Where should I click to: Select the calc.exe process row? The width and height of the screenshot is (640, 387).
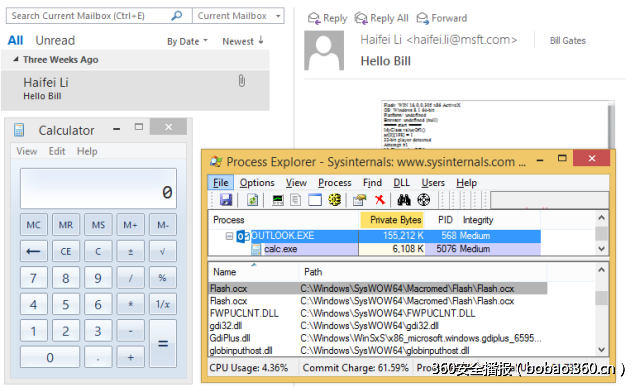click(375, 249)
